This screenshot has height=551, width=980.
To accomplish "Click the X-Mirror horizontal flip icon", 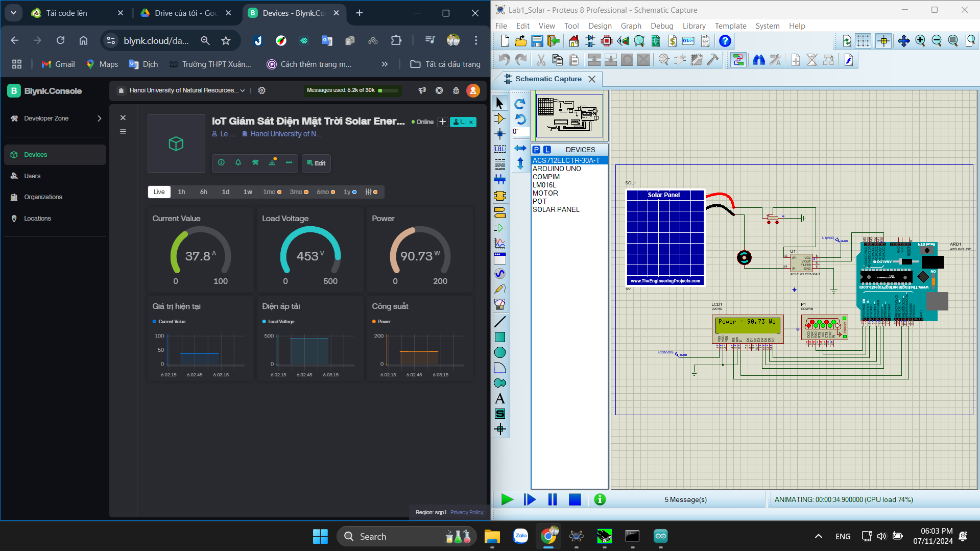I will coord(519,148).
